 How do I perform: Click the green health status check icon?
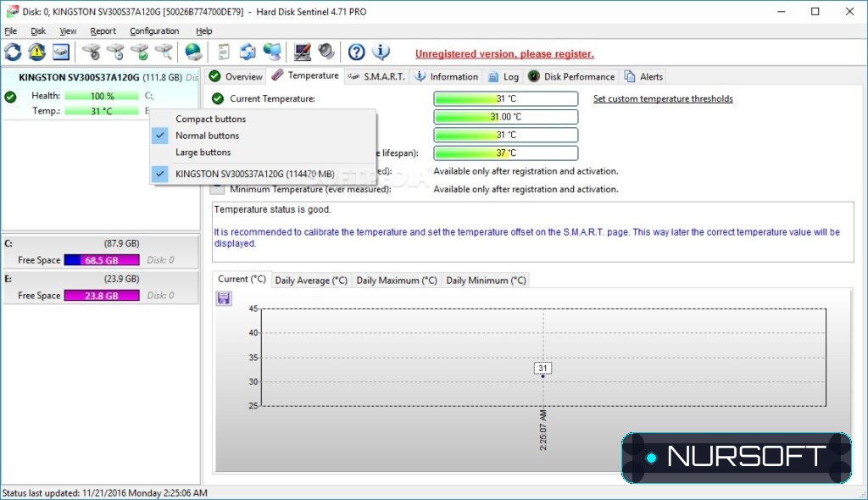pyautogui.click(x=10, y=97)
